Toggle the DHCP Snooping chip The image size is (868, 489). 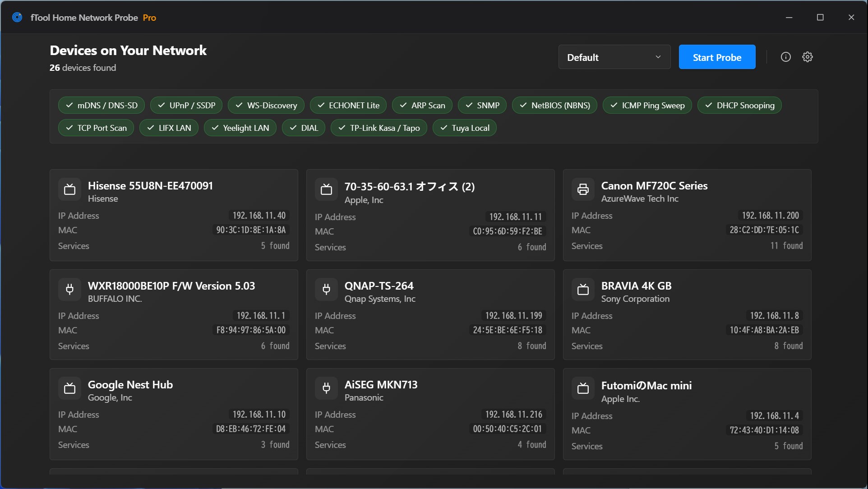(x=740, y=105)
